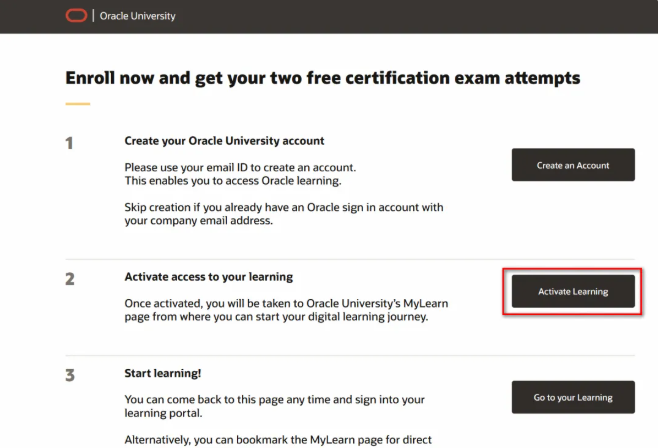The width and height of the screenshot is (659, 448).
Task: Click the step number 3 marker
Action: [x=70, y=375]
